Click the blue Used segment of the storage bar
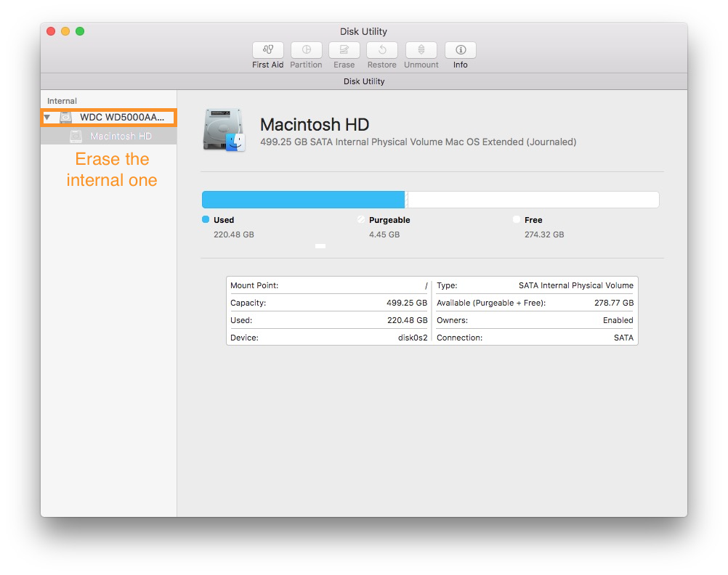The image size is (728, 575). pyautogui.click(x=303, y=199)
